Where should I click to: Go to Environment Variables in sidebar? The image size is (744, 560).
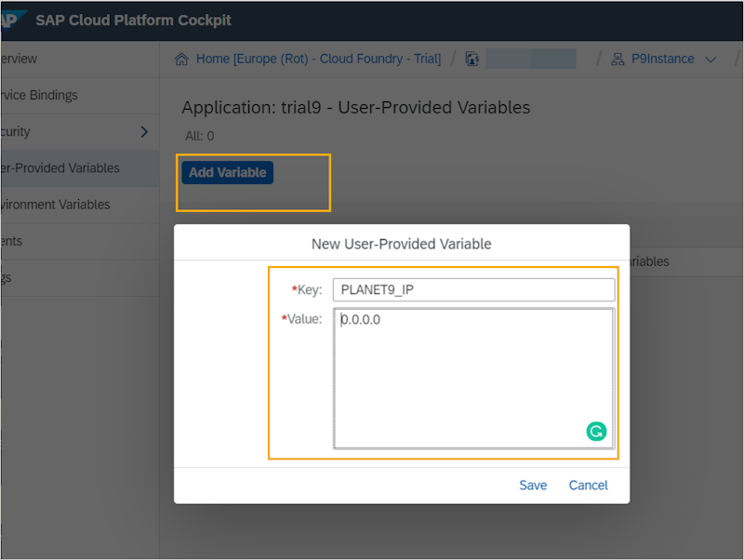(x=55, y=205)
